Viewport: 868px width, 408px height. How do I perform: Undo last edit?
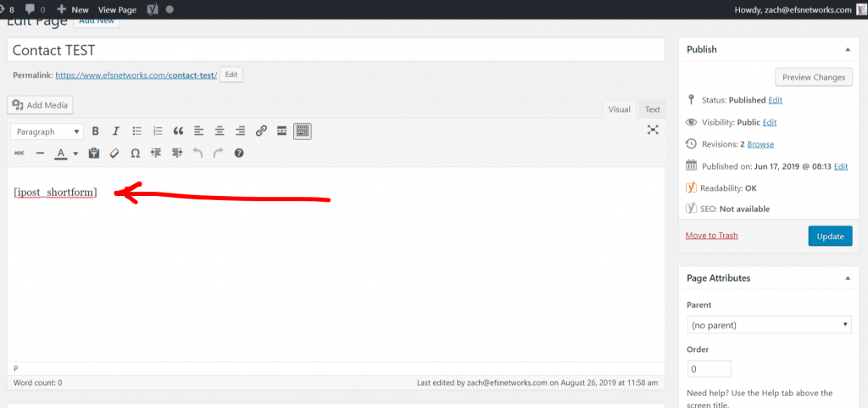click(x=198, y=153)
